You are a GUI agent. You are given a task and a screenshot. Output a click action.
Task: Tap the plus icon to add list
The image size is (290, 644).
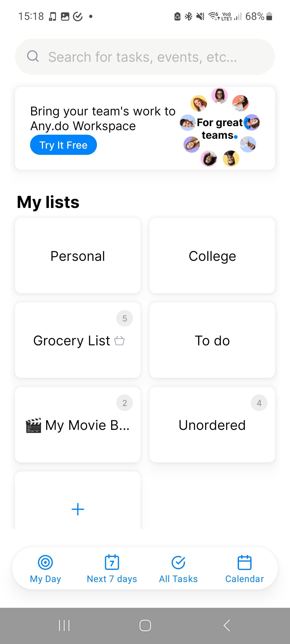(78, 509)
